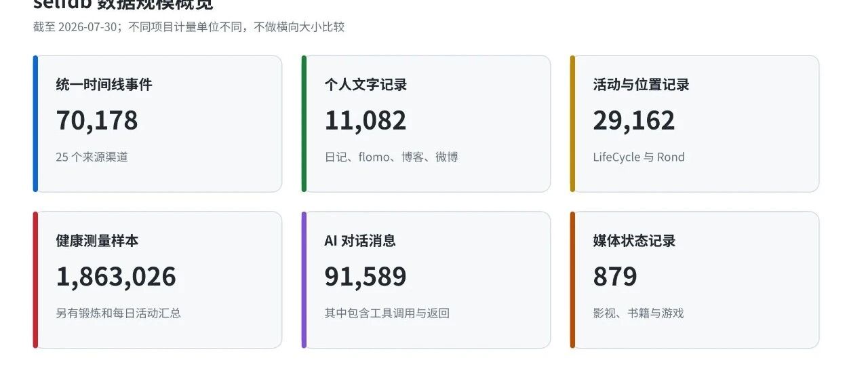Click the 统一时间线事件 card title

pos(104,85)
